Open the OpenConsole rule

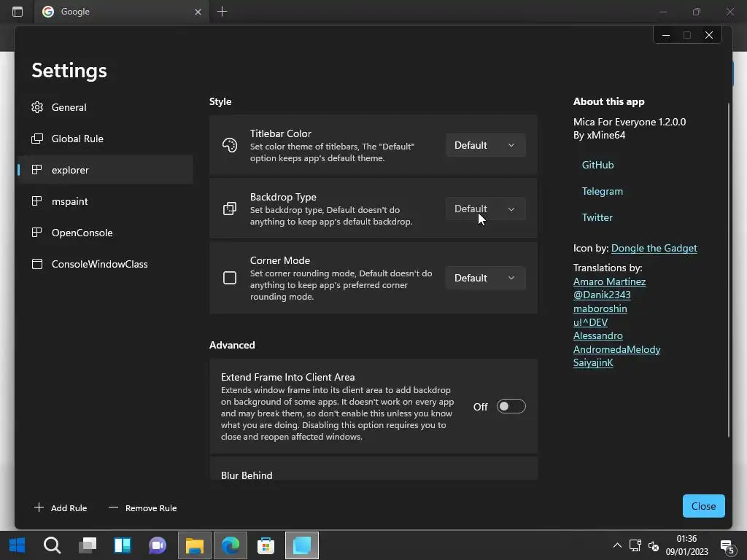(106, 233)
